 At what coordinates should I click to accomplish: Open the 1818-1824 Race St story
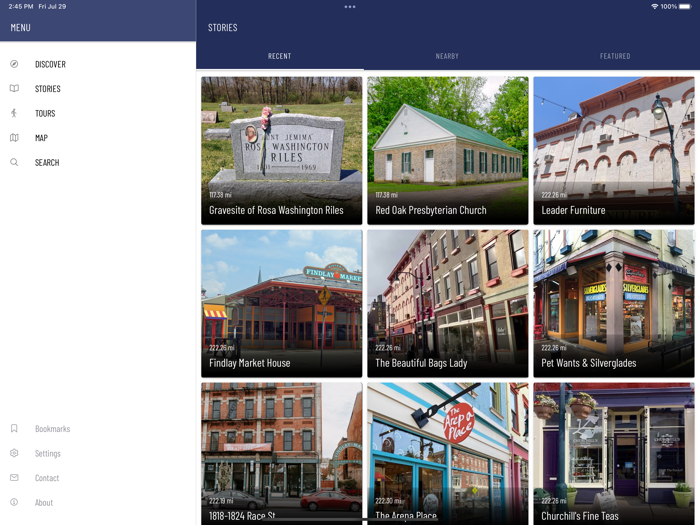(281, 454)
